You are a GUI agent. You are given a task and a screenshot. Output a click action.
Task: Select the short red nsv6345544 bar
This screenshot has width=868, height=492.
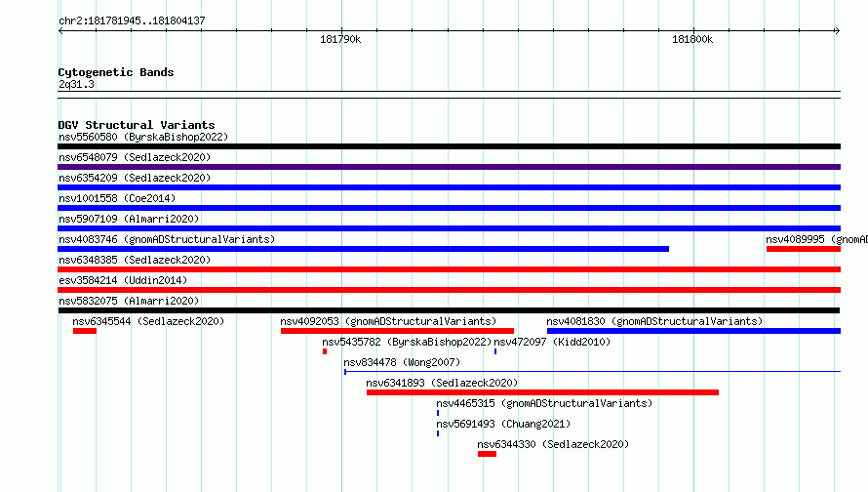click(85, 331)
